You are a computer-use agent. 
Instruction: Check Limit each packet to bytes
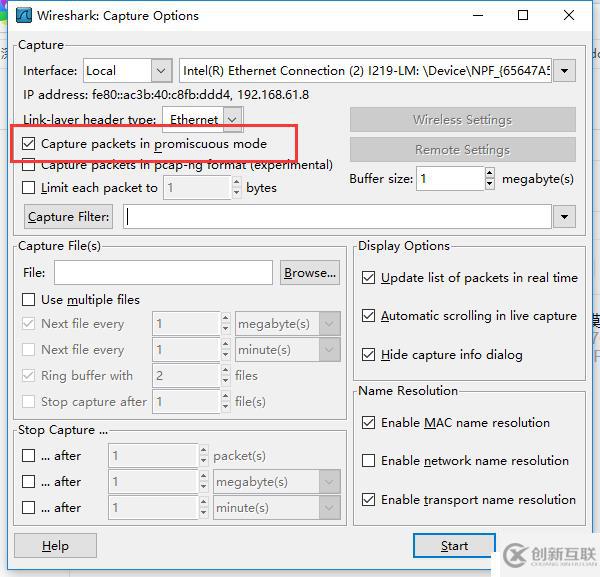coord(29,188)
